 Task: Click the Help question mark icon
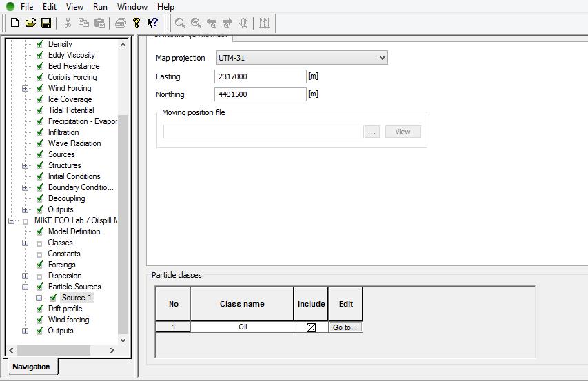136,23
